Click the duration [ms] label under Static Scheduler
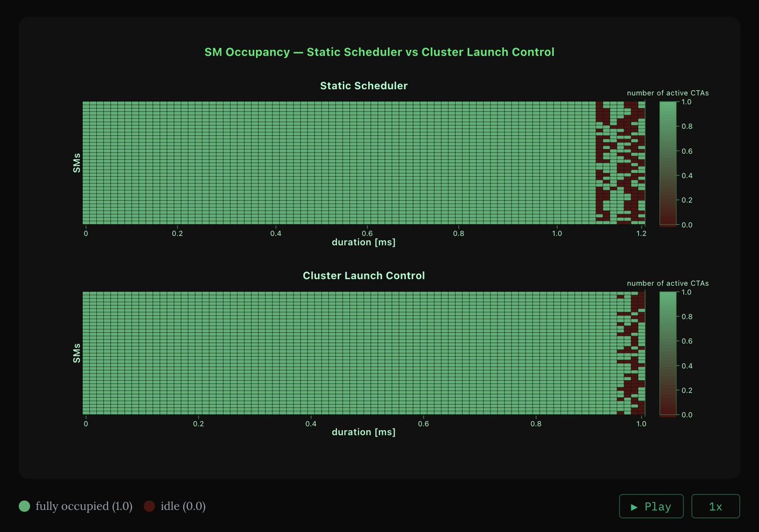759x532 pixels. click(x=364, y=242)
